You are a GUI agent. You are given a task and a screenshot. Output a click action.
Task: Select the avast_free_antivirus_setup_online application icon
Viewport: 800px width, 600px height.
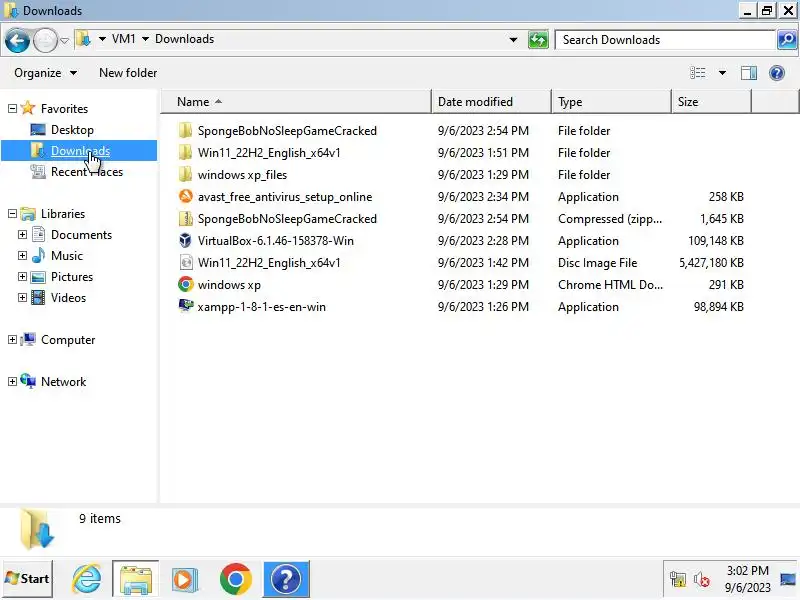[x=186, y=196]
